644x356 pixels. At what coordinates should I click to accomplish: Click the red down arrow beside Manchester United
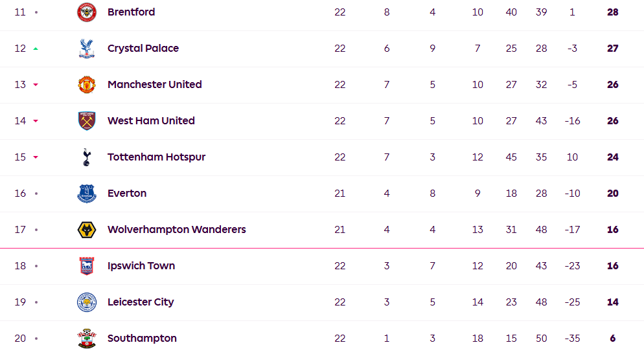36,85
